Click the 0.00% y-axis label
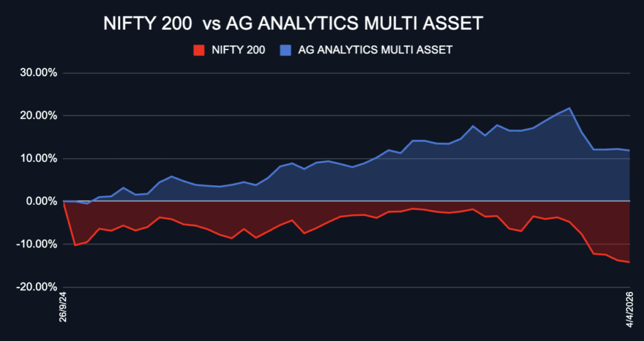The height and width of the screenshot is (341, 644). 42,201
